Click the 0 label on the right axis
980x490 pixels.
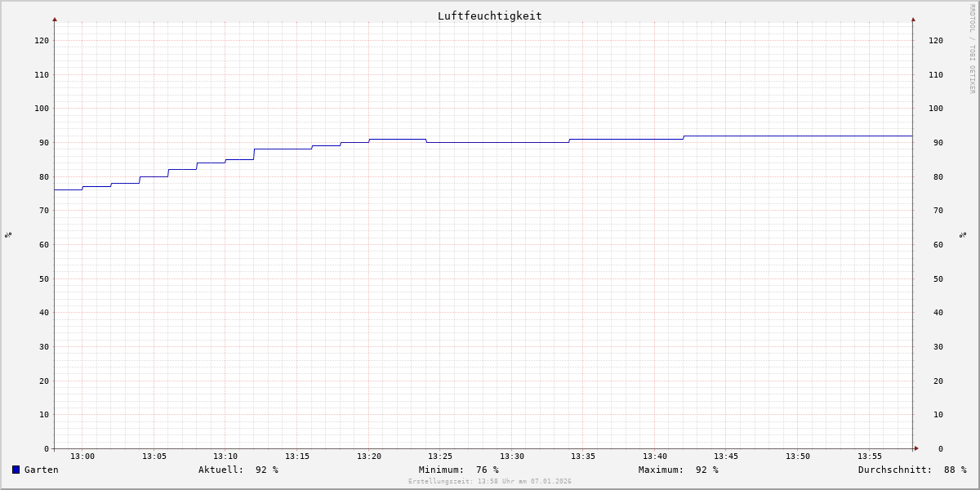(x=941, y=449)
